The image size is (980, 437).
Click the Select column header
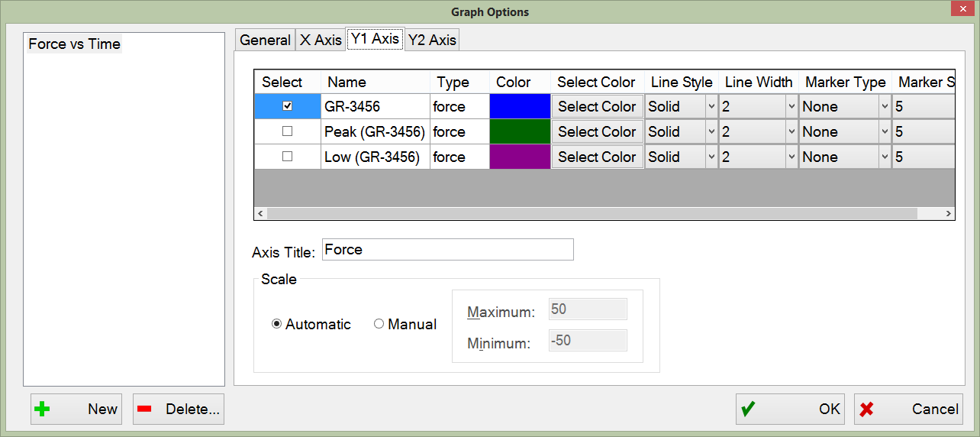point(288,82)
